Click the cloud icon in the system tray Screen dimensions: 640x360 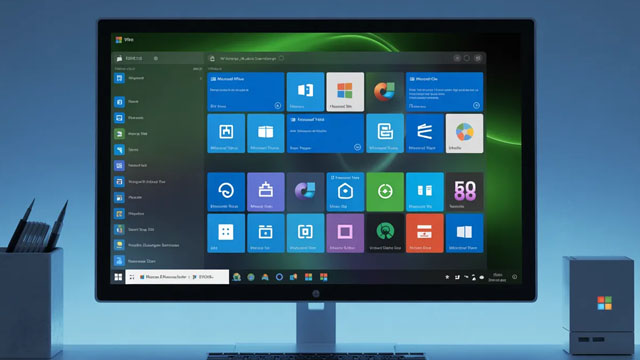pos(482,278)
